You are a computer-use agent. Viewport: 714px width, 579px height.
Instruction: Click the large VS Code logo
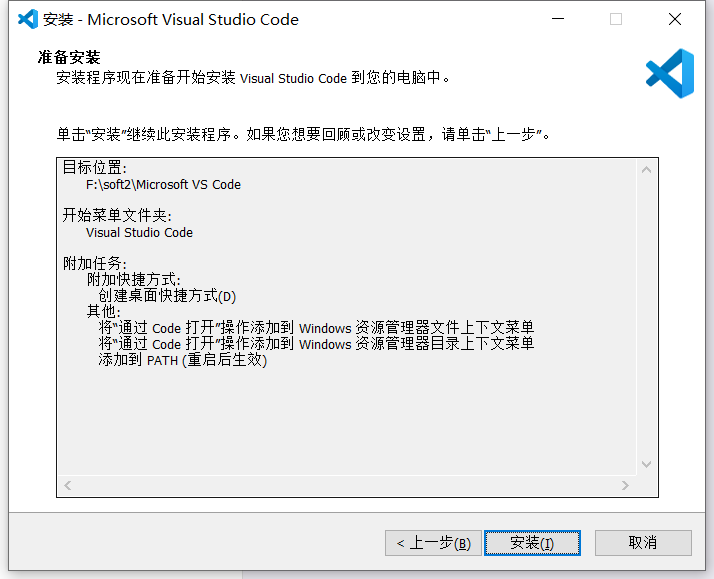(670, 73)
